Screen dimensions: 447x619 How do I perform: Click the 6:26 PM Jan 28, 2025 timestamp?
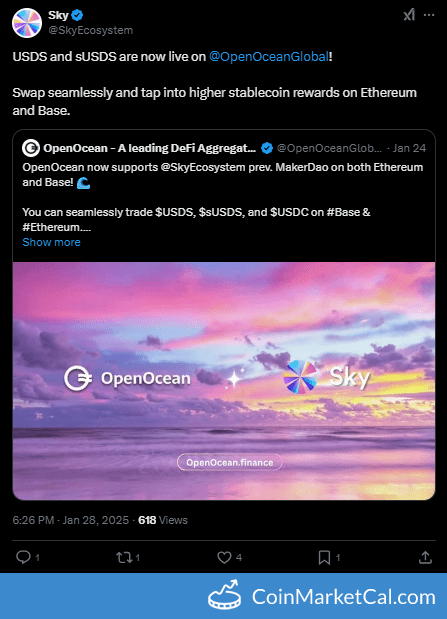[71, 520]
